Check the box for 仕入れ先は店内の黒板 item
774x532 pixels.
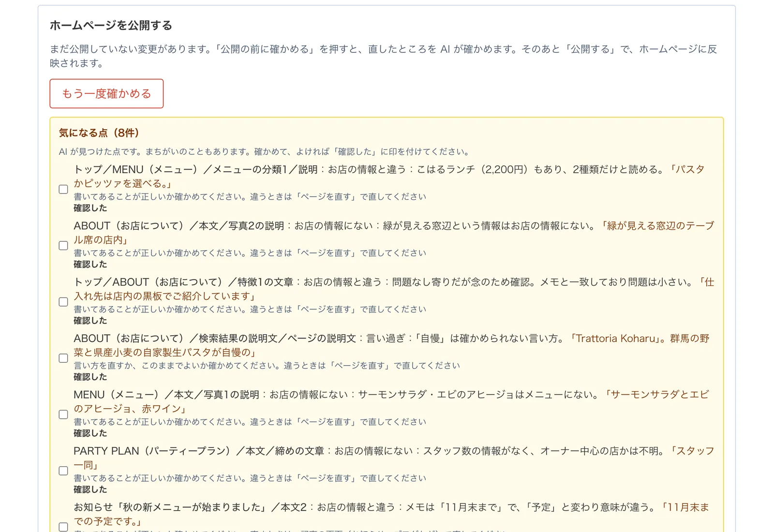[63, 302]
